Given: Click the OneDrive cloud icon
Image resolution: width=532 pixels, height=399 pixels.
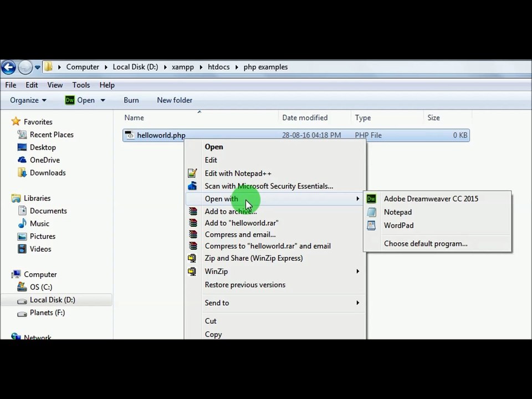Looking at the screenshot, I should pyautogui.click(x=22, y=160).
